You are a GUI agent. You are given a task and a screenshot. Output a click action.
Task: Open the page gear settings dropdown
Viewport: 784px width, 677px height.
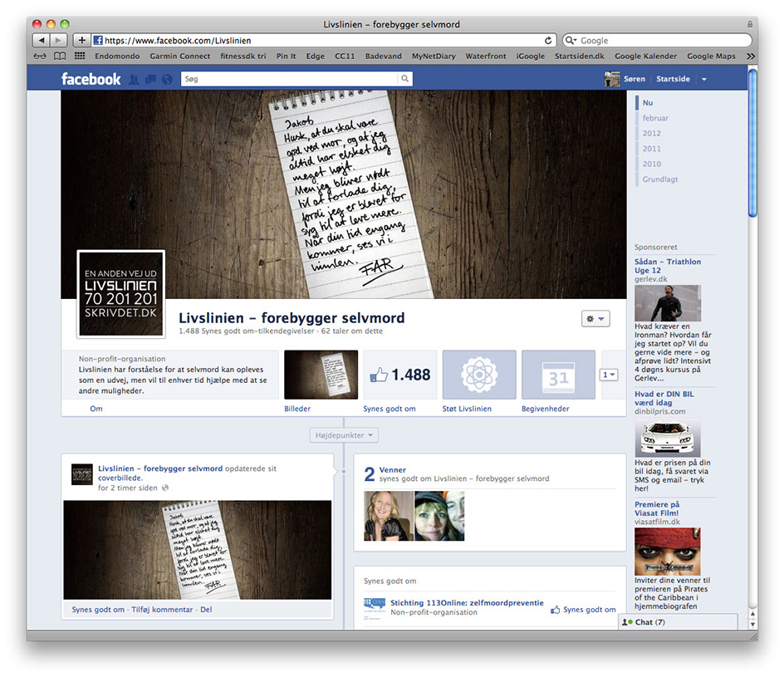[595, 318]
